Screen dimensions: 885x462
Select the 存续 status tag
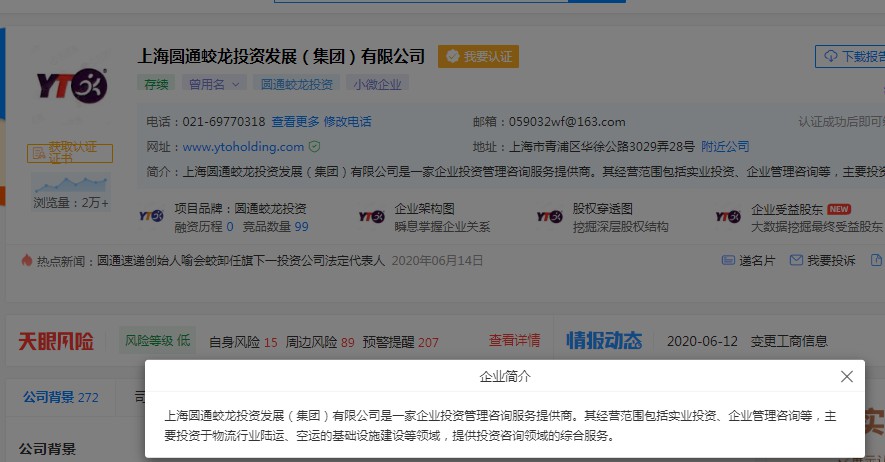coord(156,84)
